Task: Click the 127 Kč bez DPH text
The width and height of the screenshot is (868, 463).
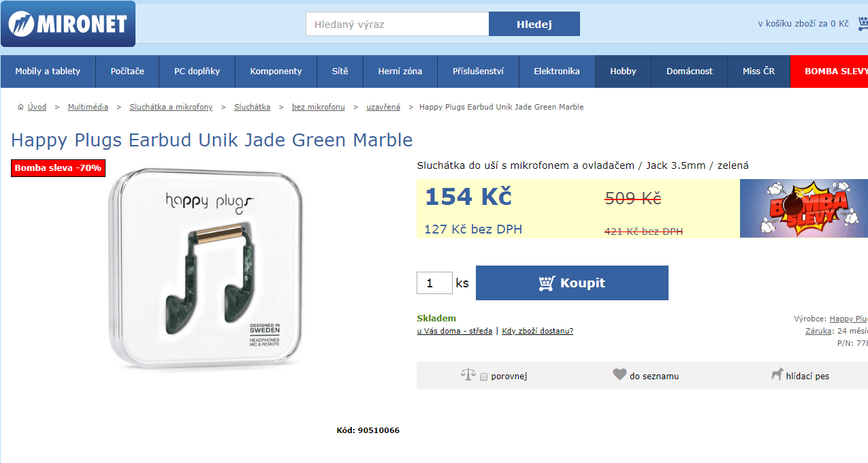Action: [x=473, y=229]
